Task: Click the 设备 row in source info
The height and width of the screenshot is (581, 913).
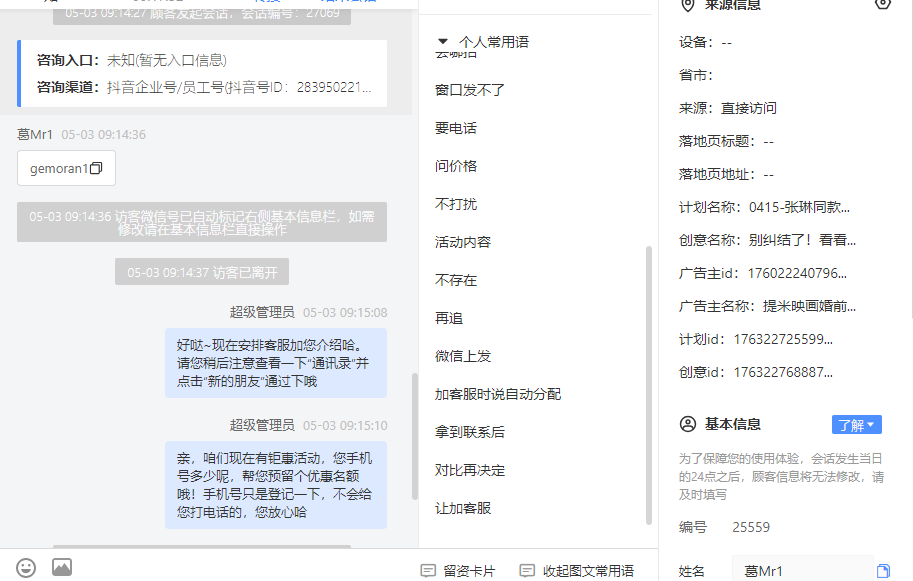Action: click(705, 42)
